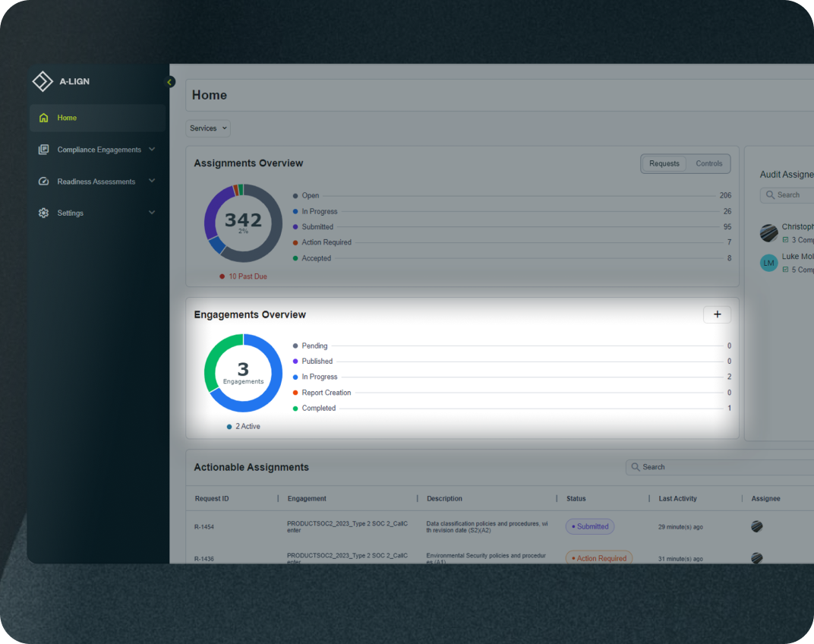
Task: Select the Open assignments row
Action: 512,196
